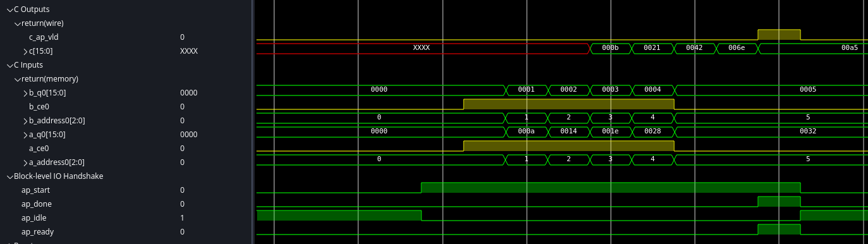The width and height of the screenshot is (868, 244).
Task: Click the ap_start high waveform segment
Action: (x=610, y=188)
